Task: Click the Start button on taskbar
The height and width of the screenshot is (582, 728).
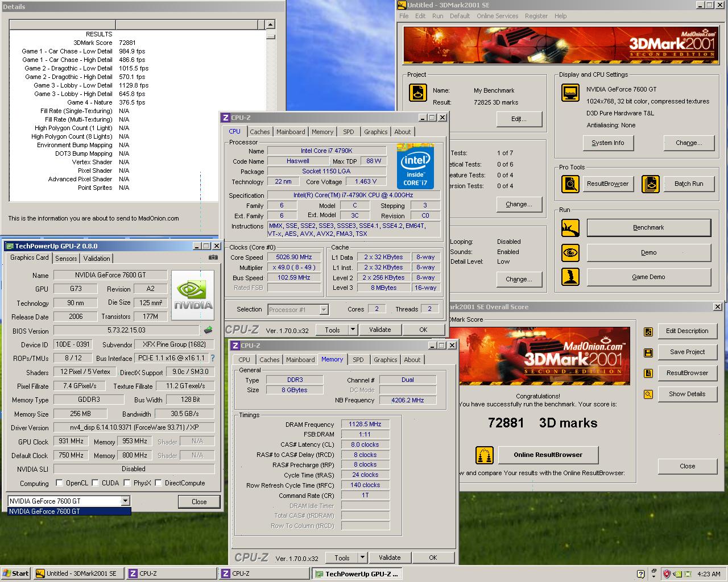Action: [x=16, y=573]
